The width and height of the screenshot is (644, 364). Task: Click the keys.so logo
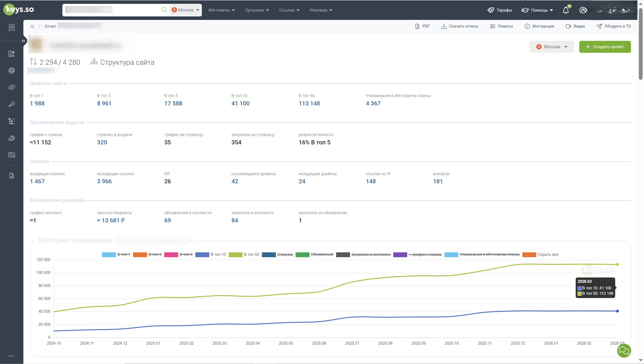[x=19, y=10]
